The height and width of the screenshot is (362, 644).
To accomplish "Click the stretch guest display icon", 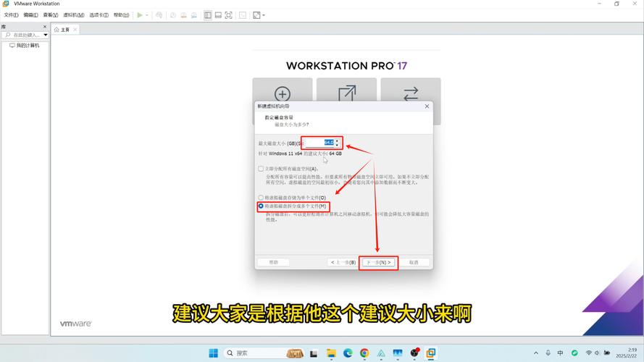I will coord(256,15).
